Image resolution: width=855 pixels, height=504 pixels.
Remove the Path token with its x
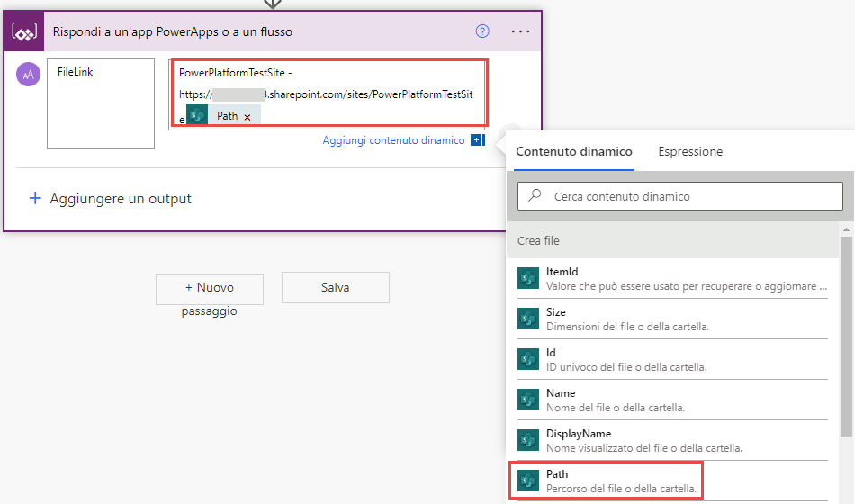pos(247,117)
